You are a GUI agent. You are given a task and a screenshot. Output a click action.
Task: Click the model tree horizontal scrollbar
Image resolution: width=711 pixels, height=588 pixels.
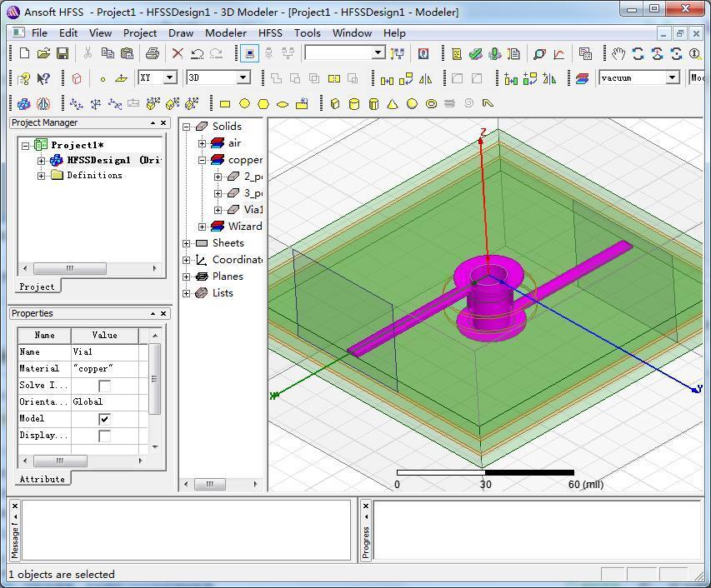(209, 484)
